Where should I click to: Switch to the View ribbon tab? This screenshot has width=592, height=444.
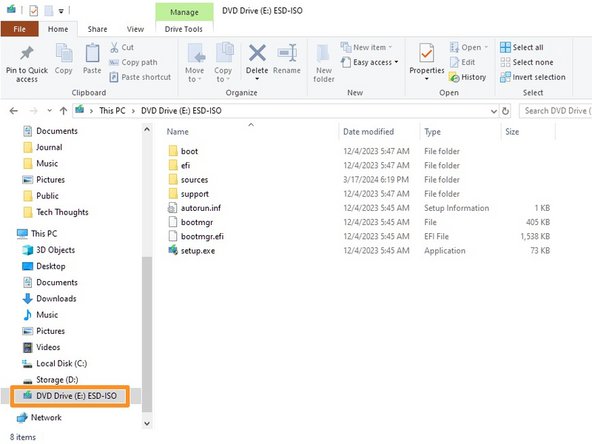click(135, 29)
